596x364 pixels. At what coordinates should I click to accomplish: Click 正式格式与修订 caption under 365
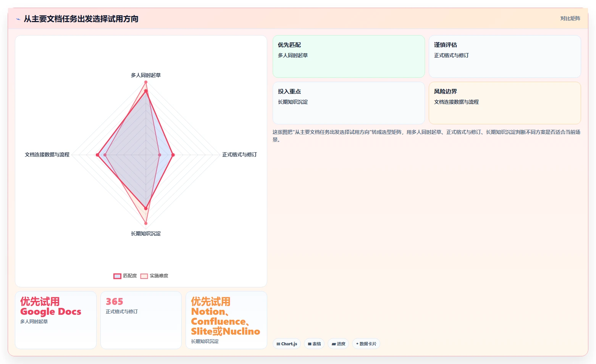pos(122,312)
